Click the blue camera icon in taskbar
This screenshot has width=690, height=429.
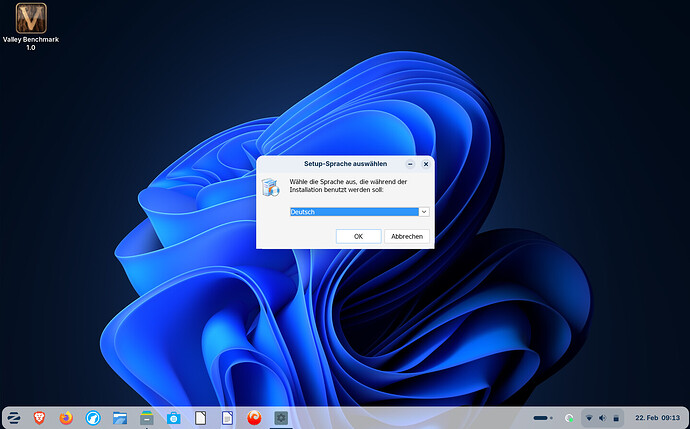174,416
